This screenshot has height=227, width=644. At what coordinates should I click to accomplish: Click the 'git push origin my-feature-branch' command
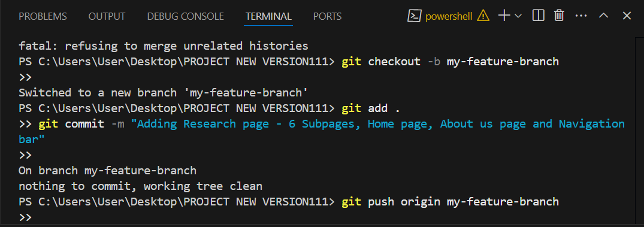click(x=450, y=202)
